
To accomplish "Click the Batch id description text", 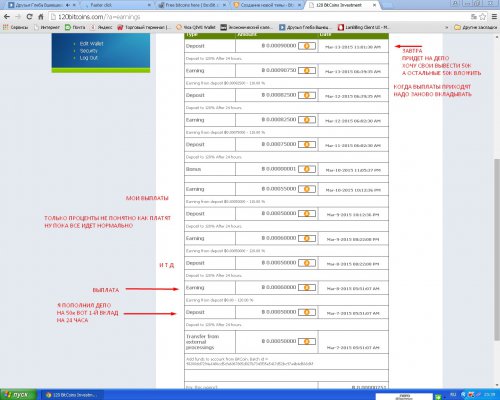I will [250, 361].
